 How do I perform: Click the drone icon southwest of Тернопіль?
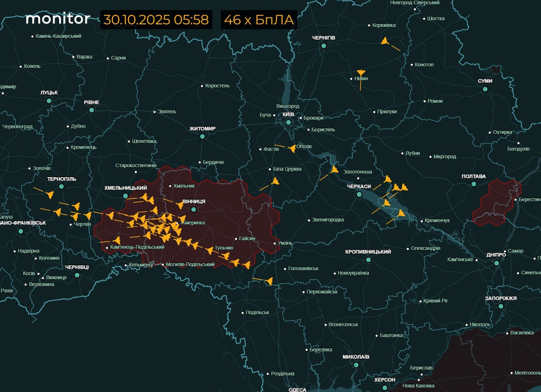pyautogui.click(x=50, y=195)
